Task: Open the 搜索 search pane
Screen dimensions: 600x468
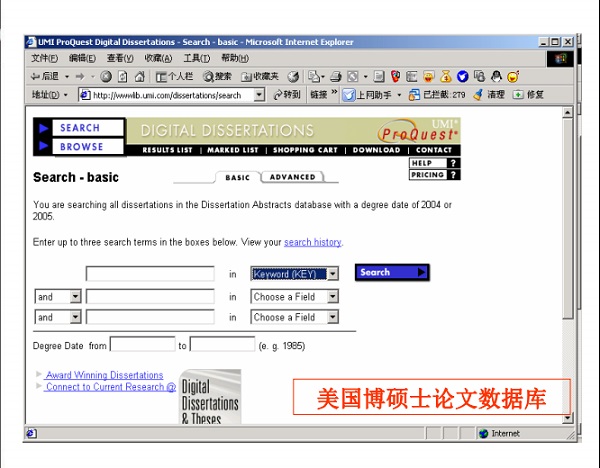Action: click(217, 77)
